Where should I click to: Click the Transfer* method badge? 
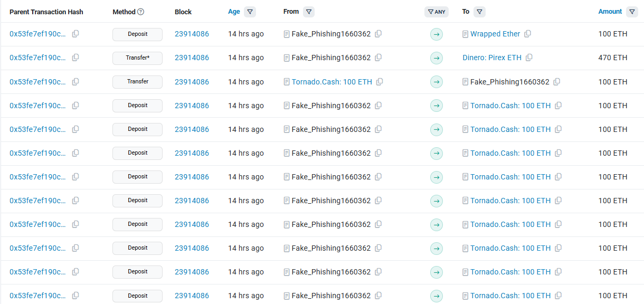click(137, 58)
